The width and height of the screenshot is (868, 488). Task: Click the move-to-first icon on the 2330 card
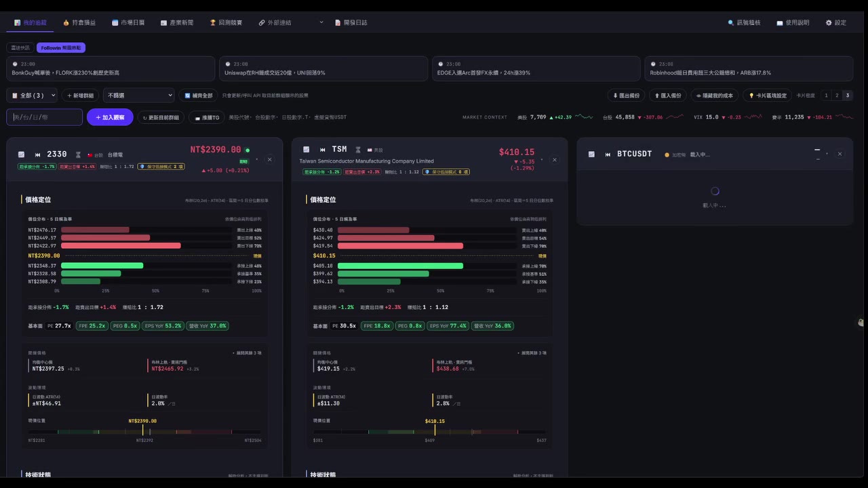[x=38, y=155]
